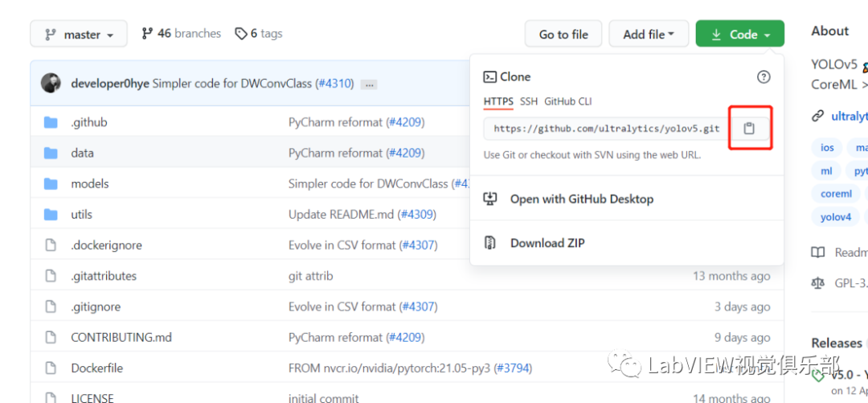Click the models folder icon
Viewport: 868px width, 403px height.
pyautogui.click(x=51, y=183)
